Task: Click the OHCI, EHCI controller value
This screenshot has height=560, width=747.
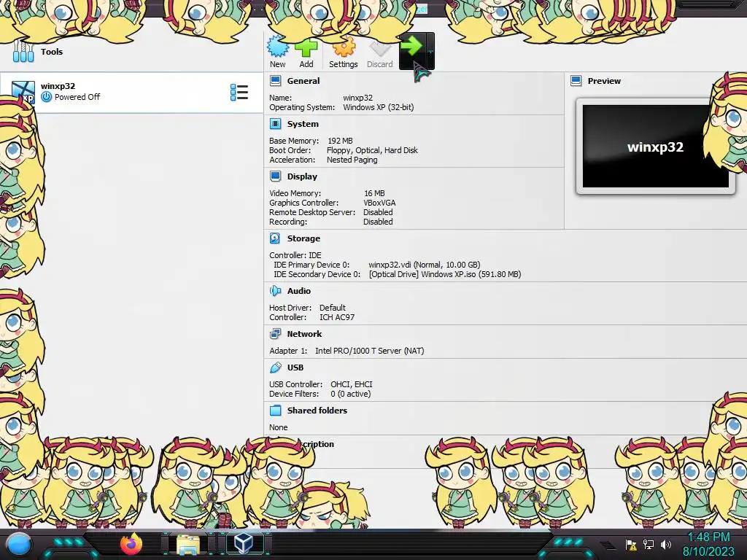Action: [x=352, y=384]
